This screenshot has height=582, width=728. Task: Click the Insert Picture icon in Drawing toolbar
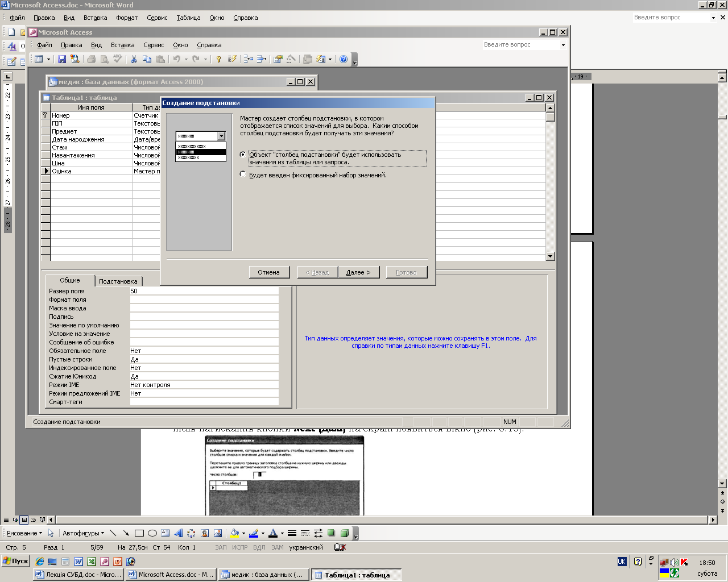coord(218,533)
